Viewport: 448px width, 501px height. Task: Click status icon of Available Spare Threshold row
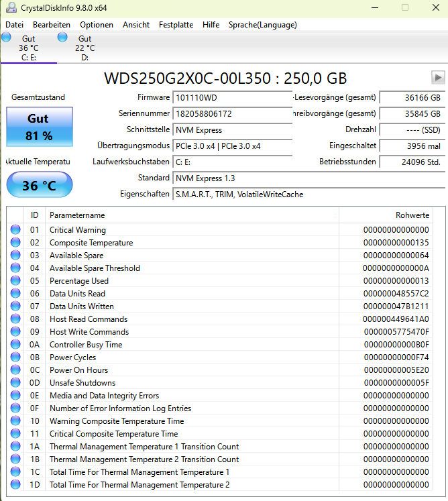click(15, 268)
